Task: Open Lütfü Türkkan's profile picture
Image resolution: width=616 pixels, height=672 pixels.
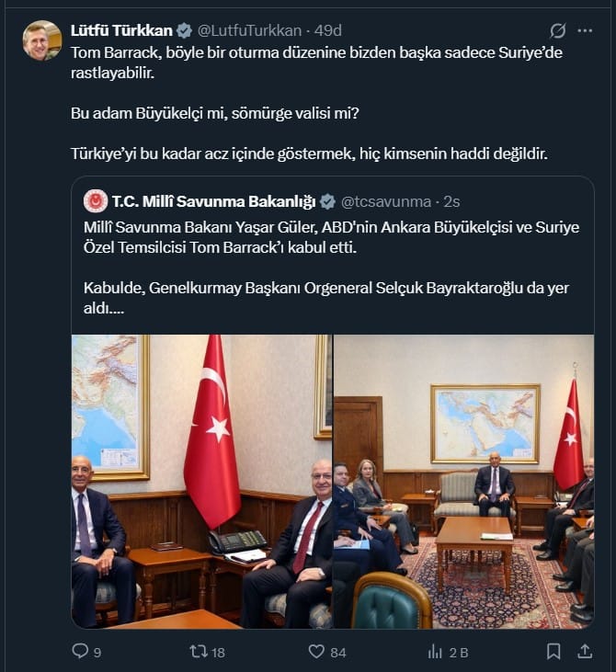Action: [42, 40]
